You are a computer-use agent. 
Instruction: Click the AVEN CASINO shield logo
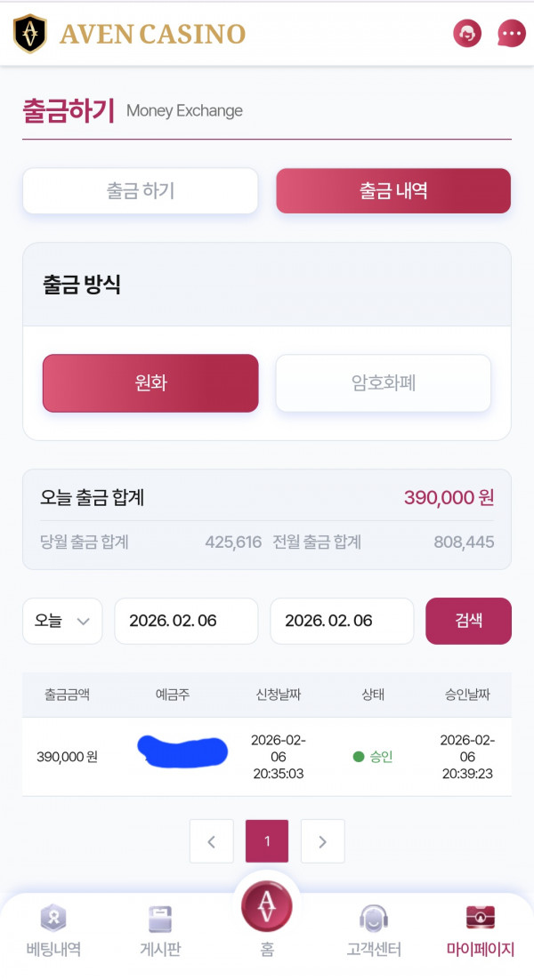30,33
